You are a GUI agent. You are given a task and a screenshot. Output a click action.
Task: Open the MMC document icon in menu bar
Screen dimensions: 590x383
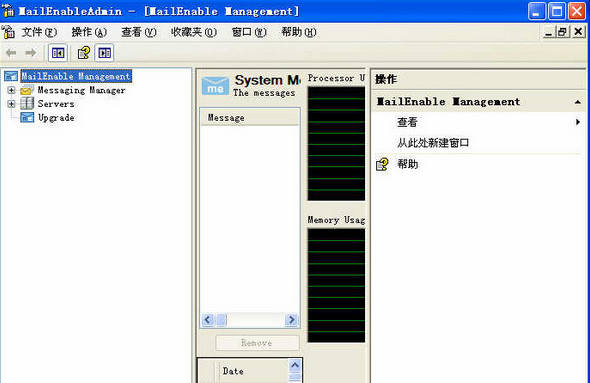pyautogui.click(x=8, y=32)
